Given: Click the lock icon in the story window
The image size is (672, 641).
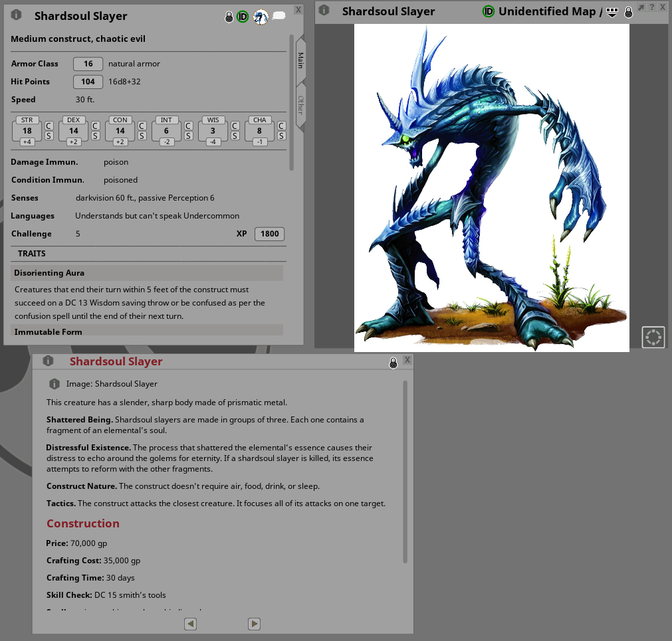Looking at the screenshot, I should [393, 363].
